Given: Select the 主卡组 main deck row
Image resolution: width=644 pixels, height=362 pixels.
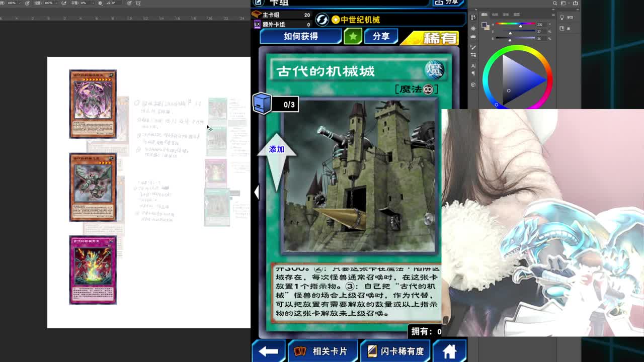Looking at the screenshot, I should pyautogui.click(x=283, y=15).
